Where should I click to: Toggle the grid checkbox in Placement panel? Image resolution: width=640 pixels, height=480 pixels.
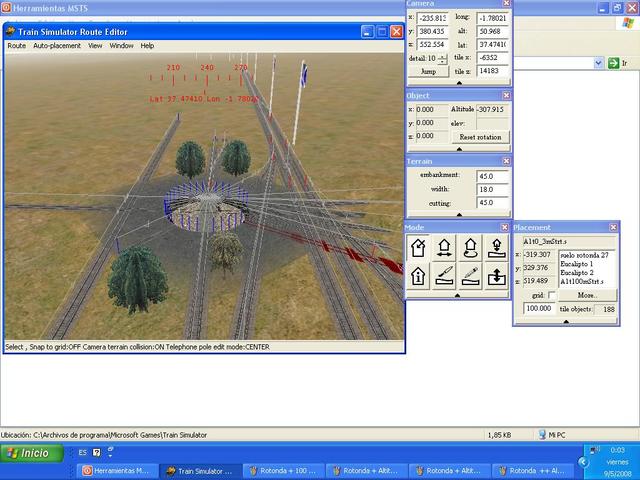[552, 296]
